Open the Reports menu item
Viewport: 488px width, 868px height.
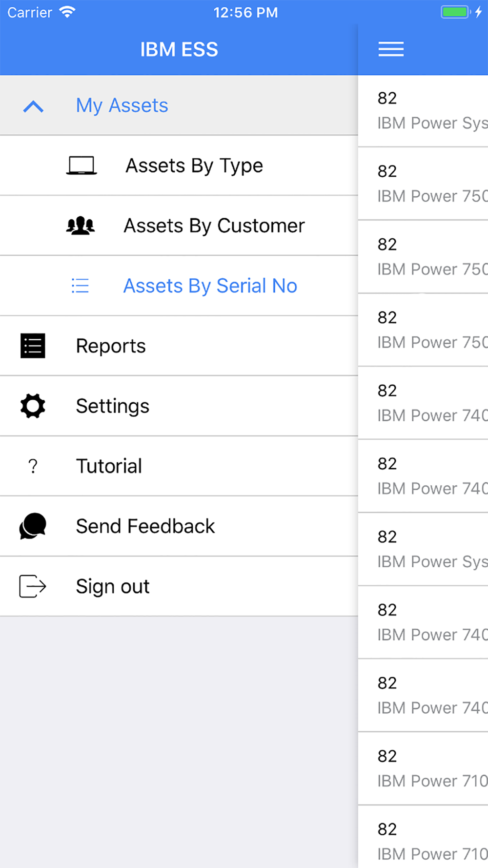[179, 346]
